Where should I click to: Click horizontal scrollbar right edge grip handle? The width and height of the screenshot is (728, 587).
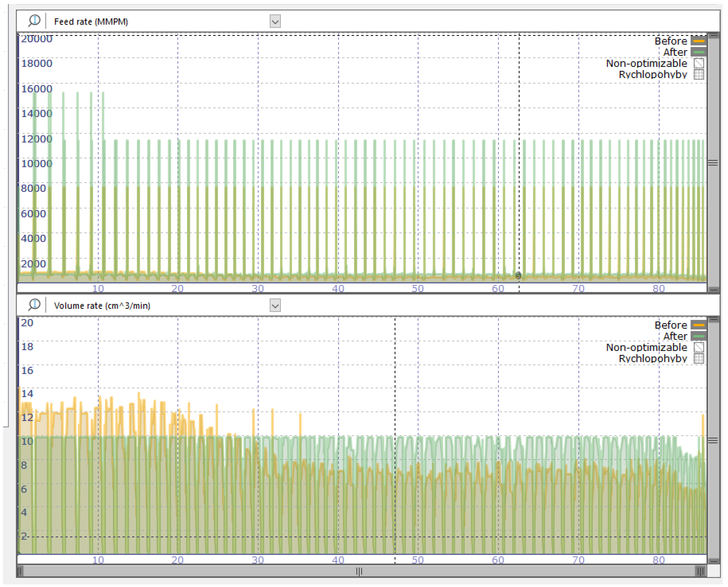coord(700,571)
